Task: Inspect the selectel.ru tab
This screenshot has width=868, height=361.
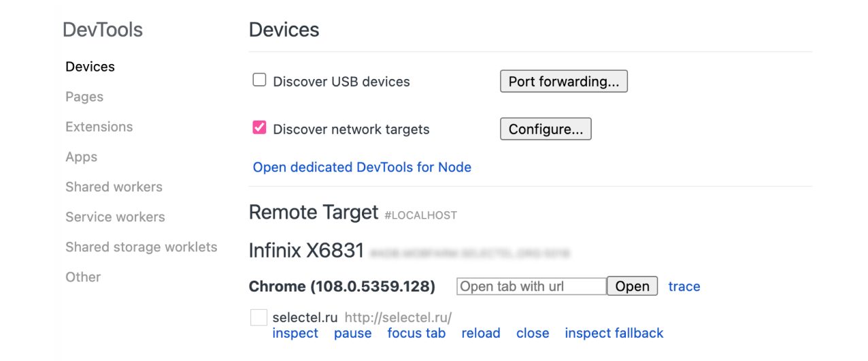Action: click(295, 333)
